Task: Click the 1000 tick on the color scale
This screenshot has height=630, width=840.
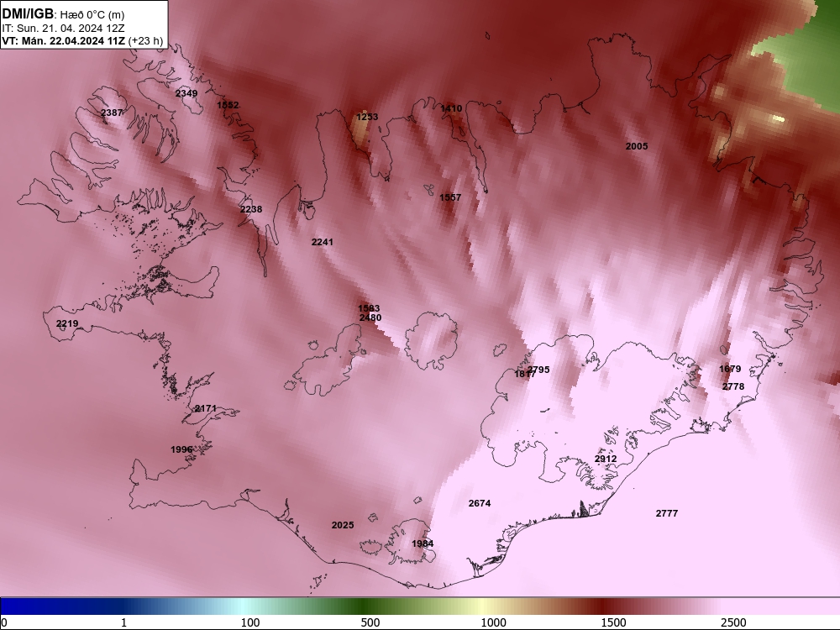Action: 493,622
